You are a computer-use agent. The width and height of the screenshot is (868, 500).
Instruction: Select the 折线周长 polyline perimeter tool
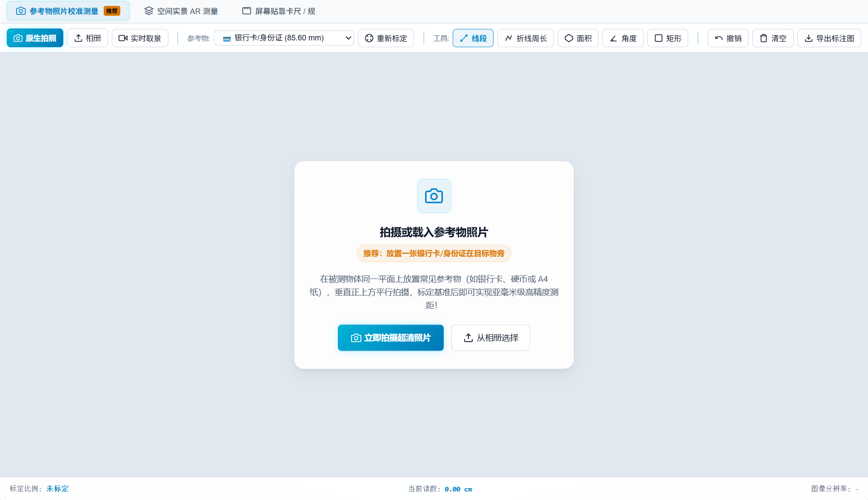525,38
